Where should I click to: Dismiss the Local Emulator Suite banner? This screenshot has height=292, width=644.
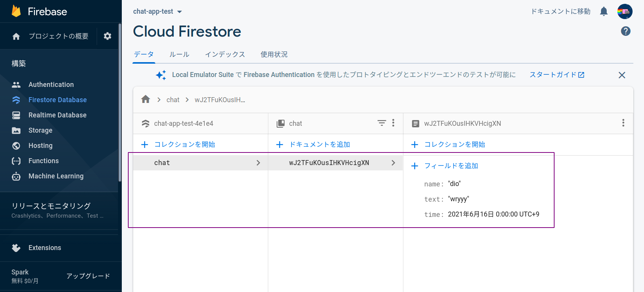coord(622,75)
